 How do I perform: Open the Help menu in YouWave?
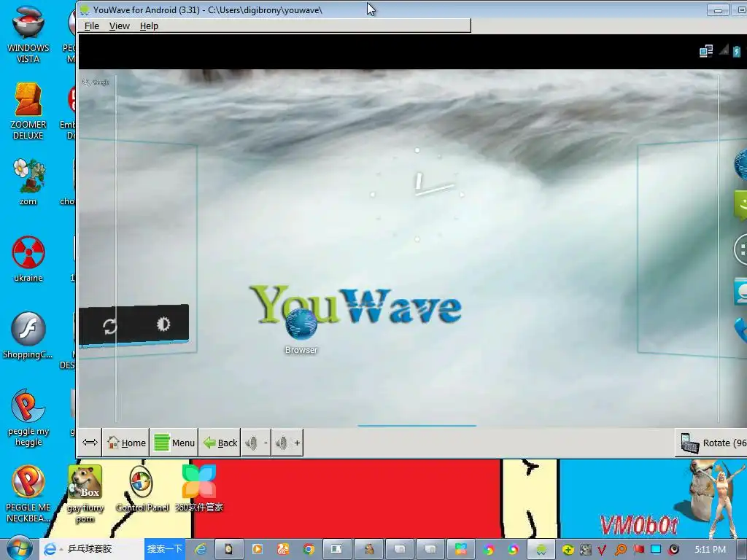149,26
